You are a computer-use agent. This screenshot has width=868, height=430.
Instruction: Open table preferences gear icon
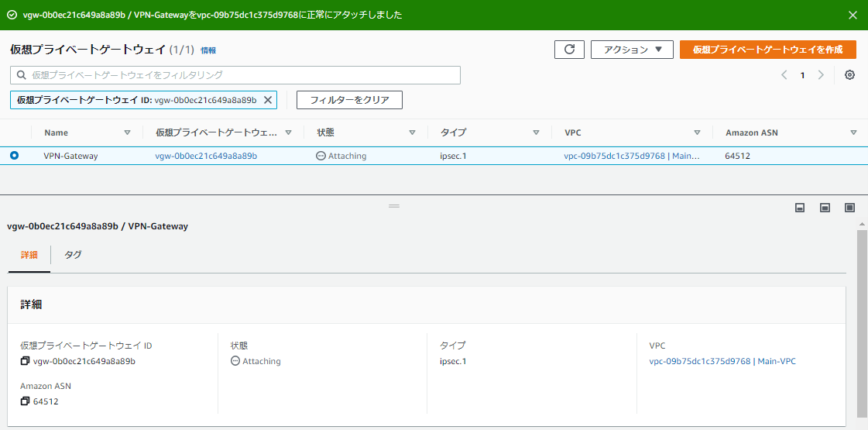pos(849,75)
